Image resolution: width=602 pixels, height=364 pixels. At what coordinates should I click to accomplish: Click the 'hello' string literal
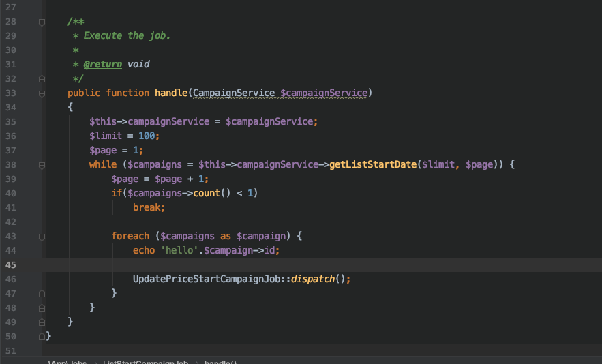pyautogui.click(x=179, y=250)
